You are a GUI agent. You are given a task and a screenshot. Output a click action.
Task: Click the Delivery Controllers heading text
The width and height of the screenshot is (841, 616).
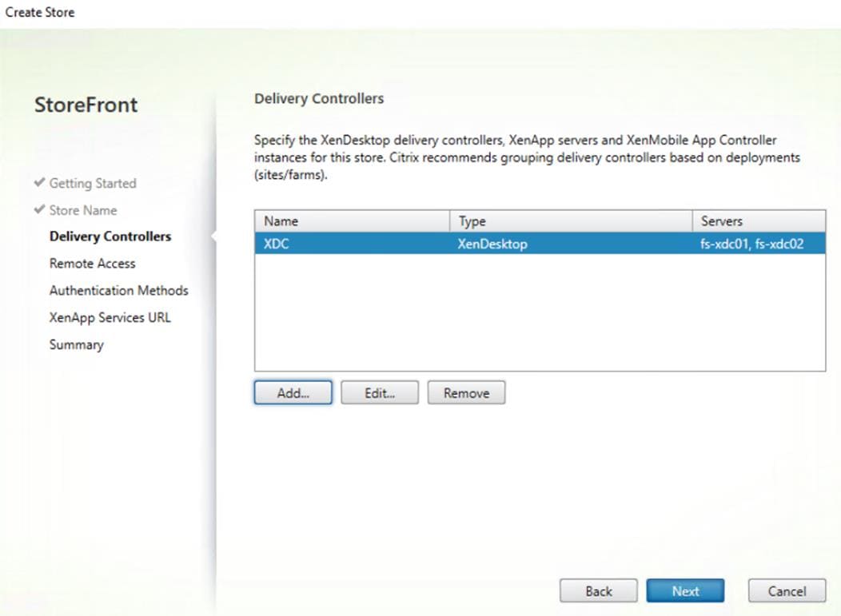319,98
